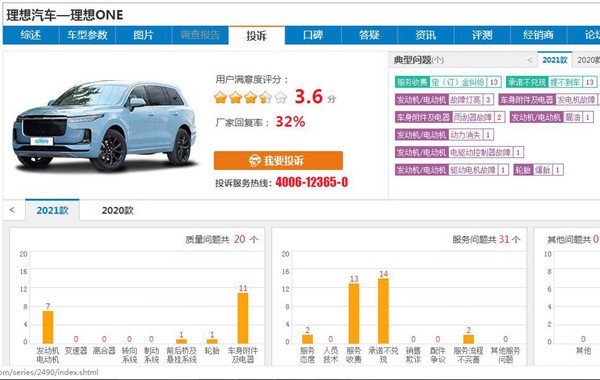
Task: Select the 2020款 chart tab
Action: click(117, 210)
